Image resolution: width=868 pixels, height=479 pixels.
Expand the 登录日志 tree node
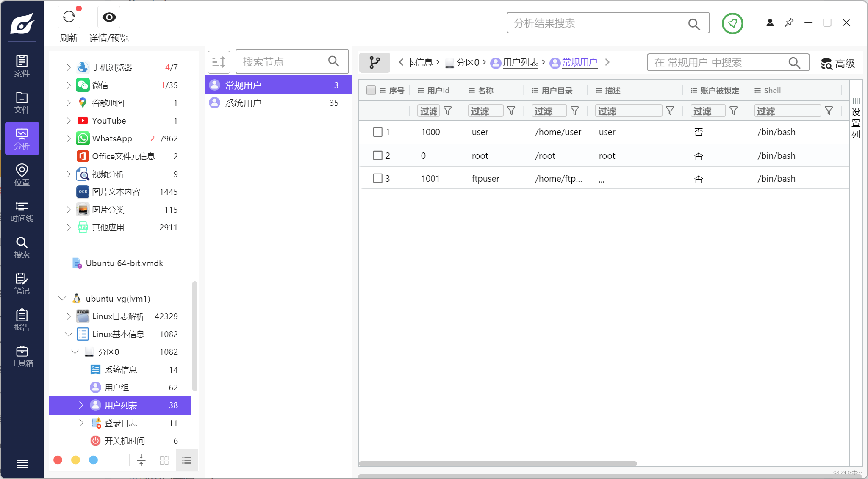81,423
